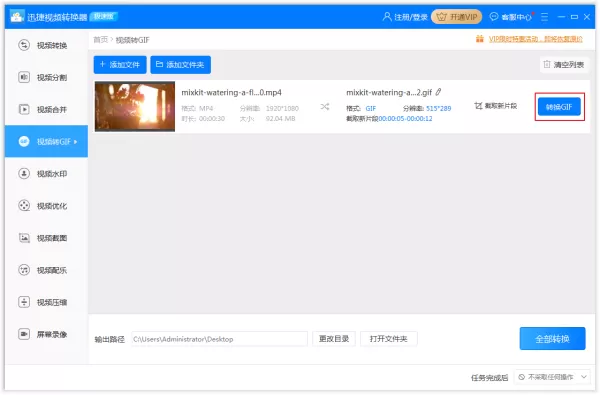600x395 pixels.
Task: Click the 视频截图 screenshot icon
Action: pyautogui.click(x=24, y=238)
